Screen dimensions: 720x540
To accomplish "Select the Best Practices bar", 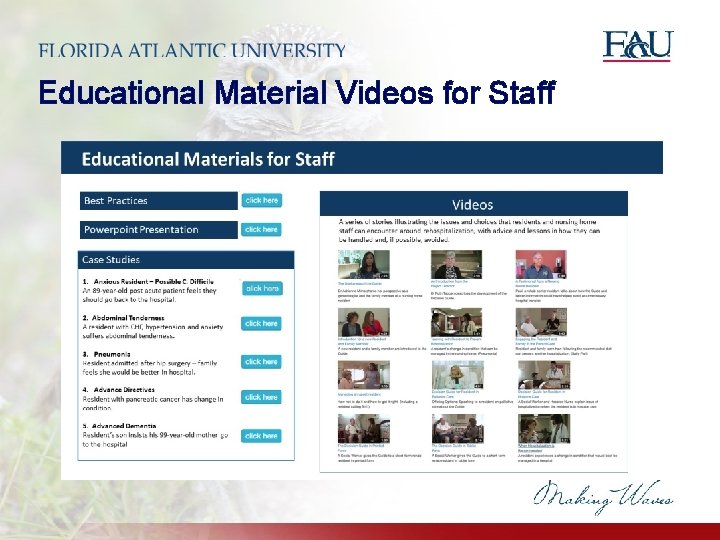I will [159, 201].
